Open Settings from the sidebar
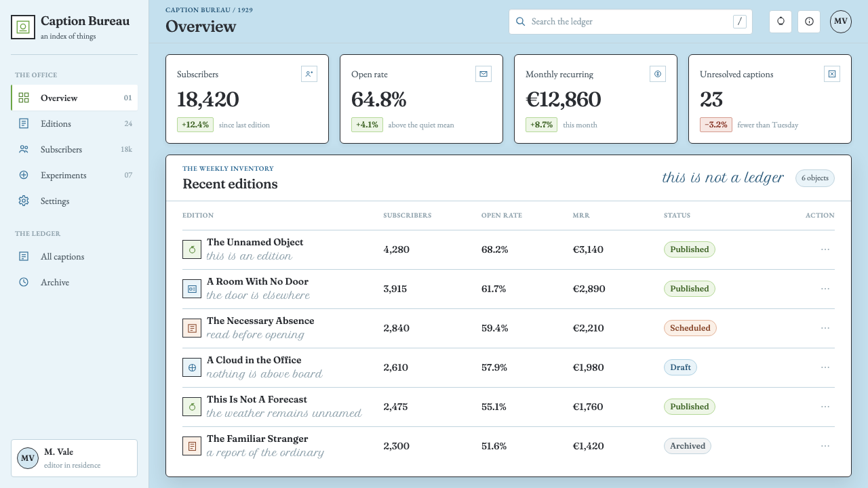868x488 pixels. pos(75,201)
